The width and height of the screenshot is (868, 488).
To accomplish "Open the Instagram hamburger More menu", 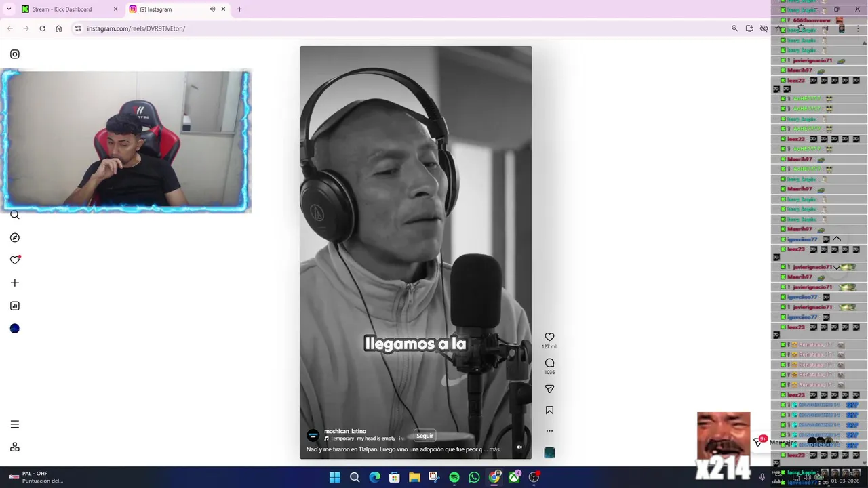I will pyautogui.click(x=15, y=424).
